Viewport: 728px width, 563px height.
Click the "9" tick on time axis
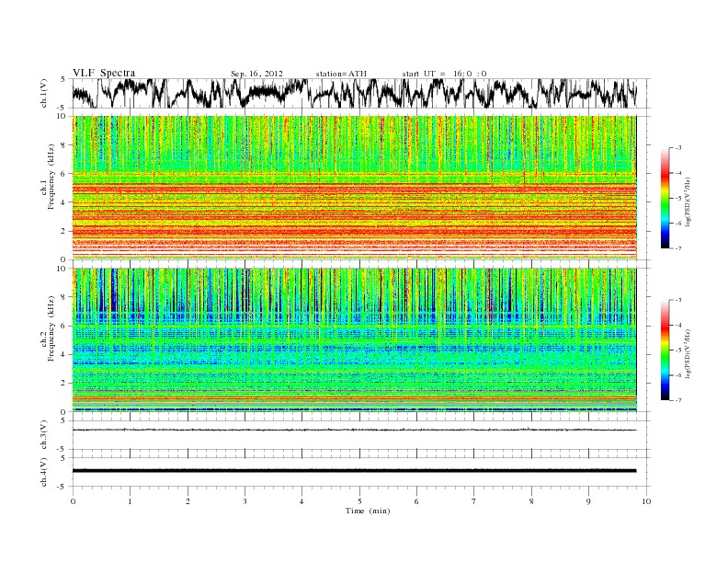tap(588, 501)
